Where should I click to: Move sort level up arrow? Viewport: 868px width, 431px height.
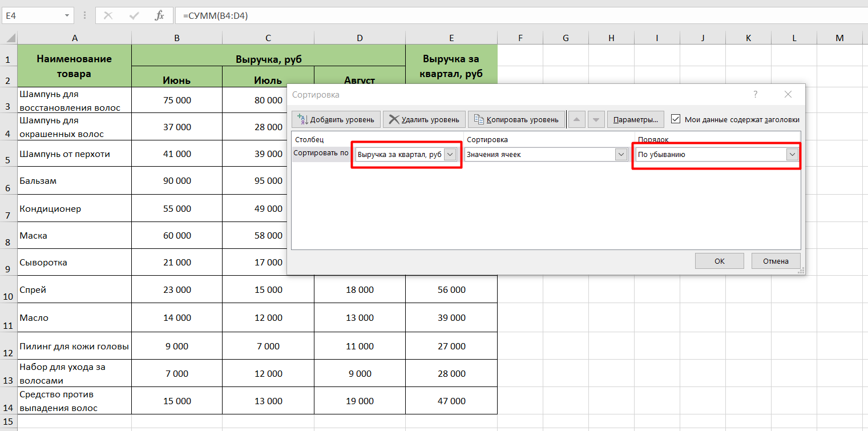tap(577, 119)
